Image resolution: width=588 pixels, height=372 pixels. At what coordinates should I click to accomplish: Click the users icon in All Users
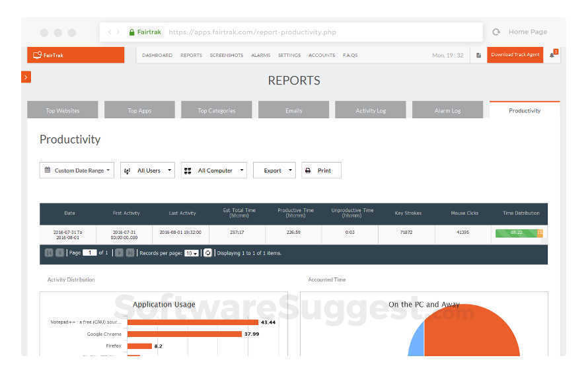pyautogui.click(x=127, y=170)
